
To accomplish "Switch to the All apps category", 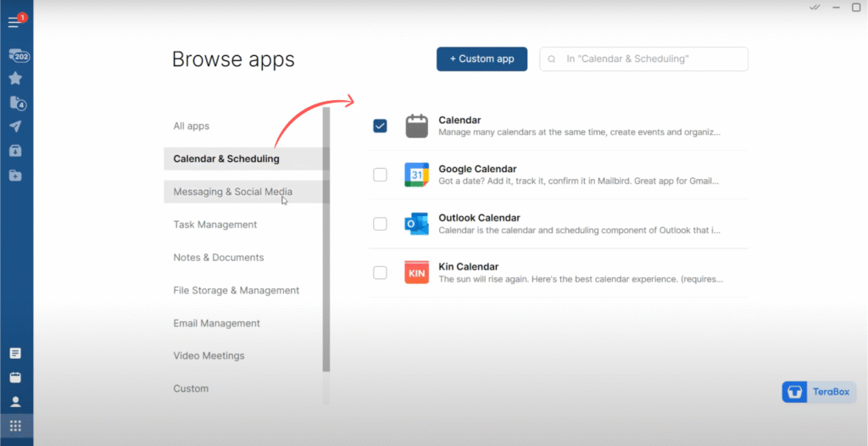I will tap(192, 126).
